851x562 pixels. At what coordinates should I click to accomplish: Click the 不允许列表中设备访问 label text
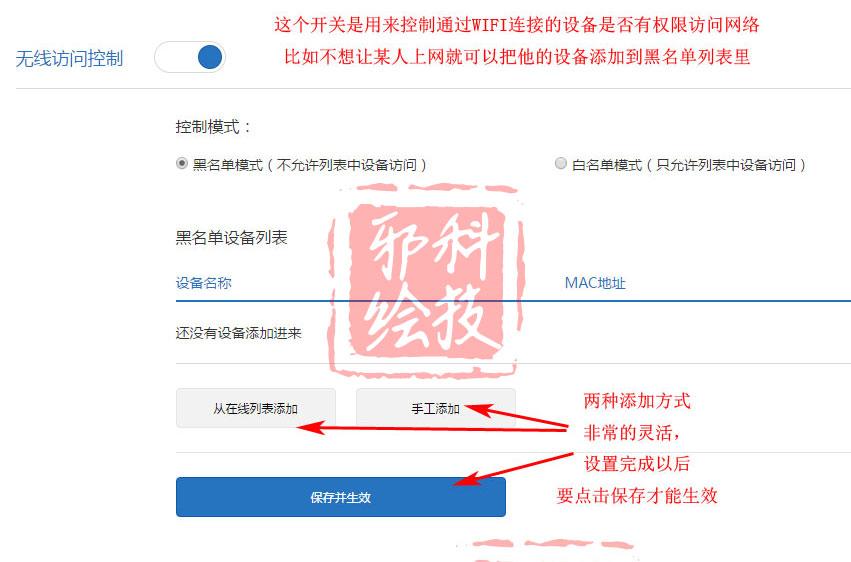click(347, 164)
